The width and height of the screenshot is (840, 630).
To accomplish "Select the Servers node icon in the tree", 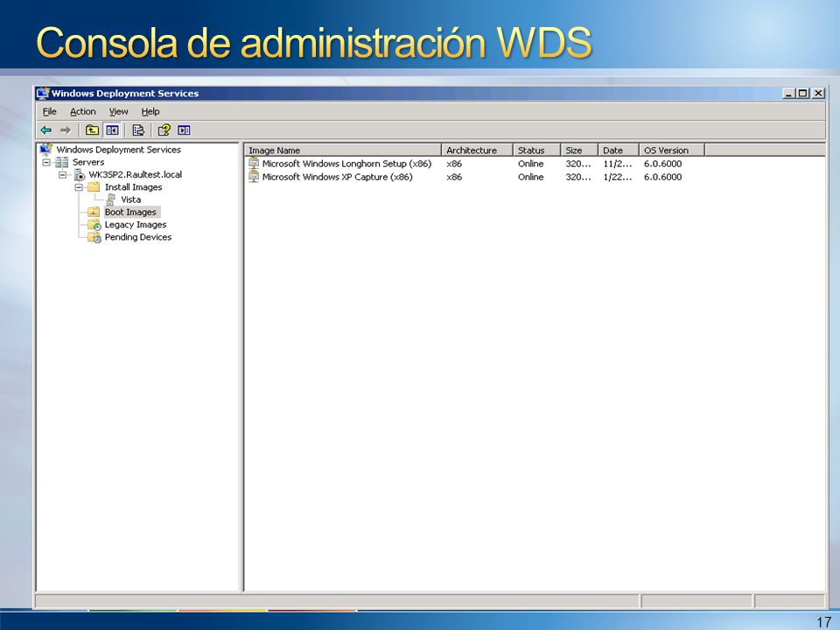I will pos(61,163).
